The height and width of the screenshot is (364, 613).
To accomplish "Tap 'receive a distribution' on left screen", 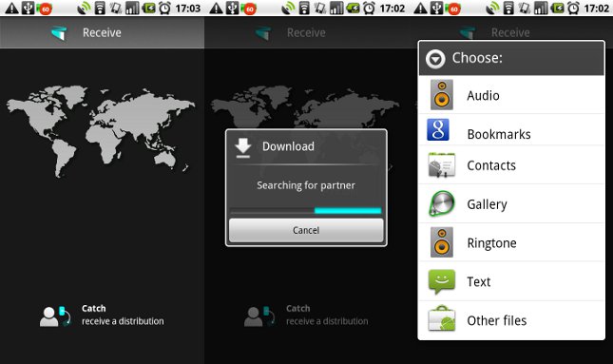I will [x=123, y=321].
